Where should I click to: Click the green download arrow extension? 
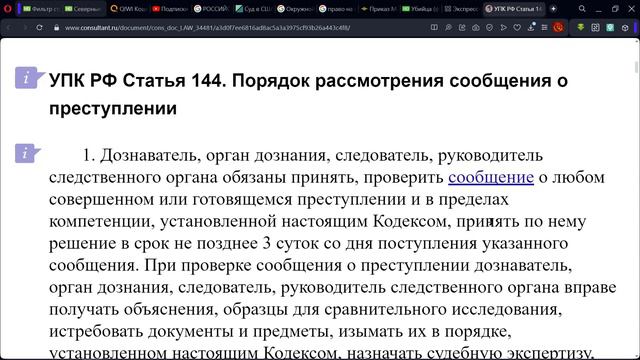pyautogui.click(x=580, y=27)
